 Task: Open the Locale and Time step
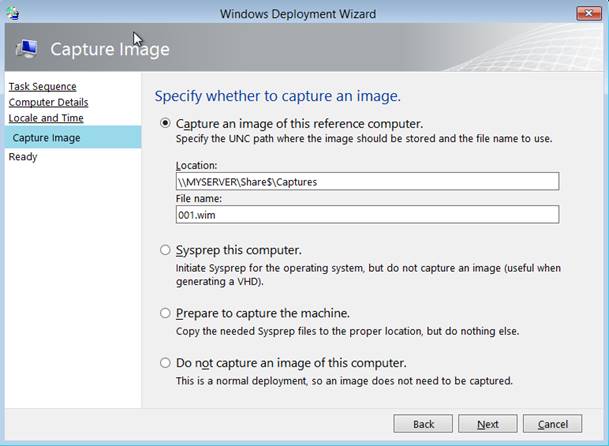46,118
